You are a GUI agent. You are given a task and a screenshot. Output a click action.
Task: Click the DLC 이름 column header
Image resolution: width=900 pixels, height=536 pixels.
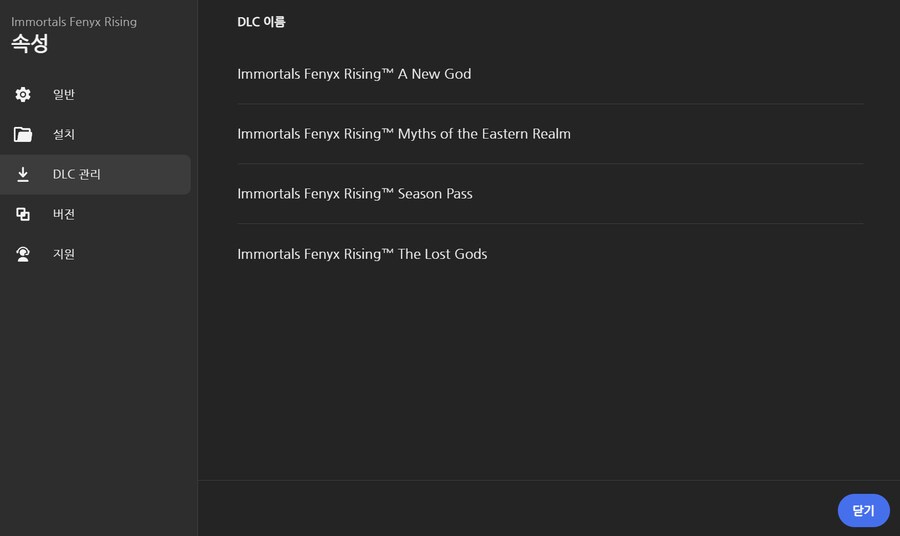point(261,21)
